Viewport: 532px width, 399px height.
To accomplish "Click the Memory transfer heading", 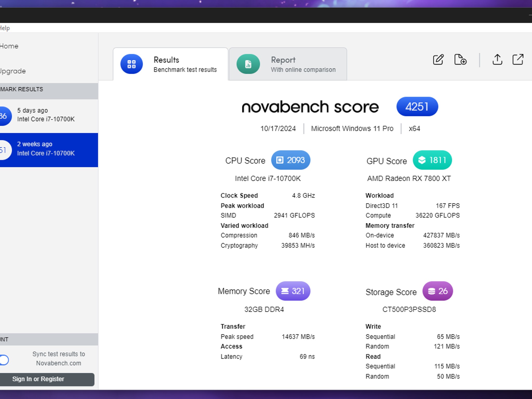I will pos(390,225).
